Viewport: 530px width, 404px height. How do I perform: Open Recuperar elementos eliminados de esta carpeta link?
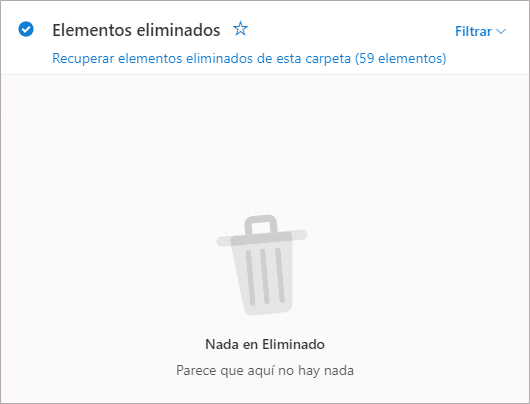[249, 58]
